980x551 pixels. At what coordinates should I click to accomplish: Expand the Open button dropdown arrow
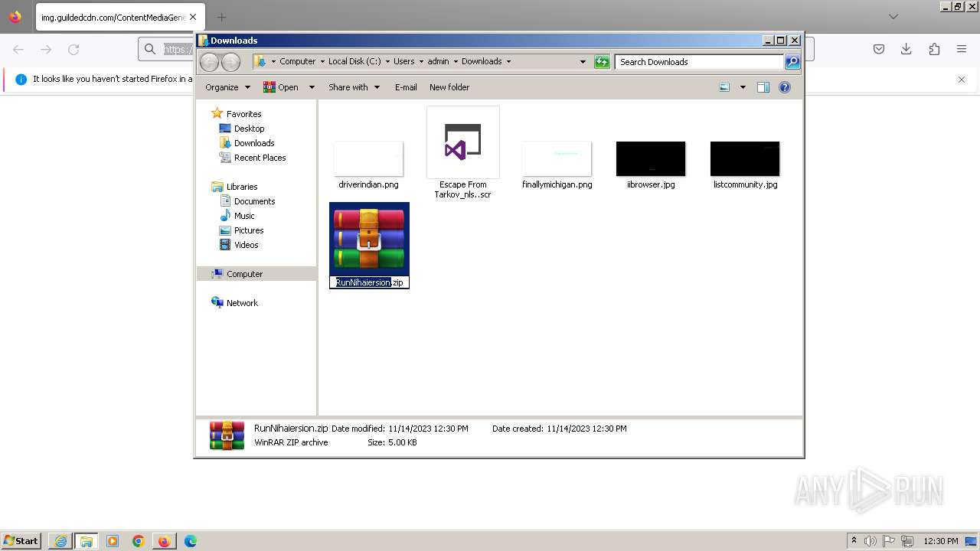click(312, 87)
